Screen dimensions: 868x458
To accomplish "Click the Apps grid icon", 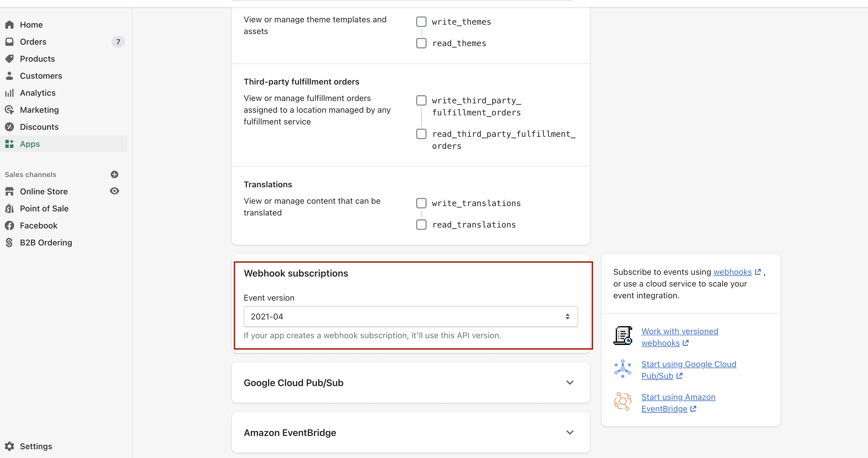I will [x=9, y=144].
